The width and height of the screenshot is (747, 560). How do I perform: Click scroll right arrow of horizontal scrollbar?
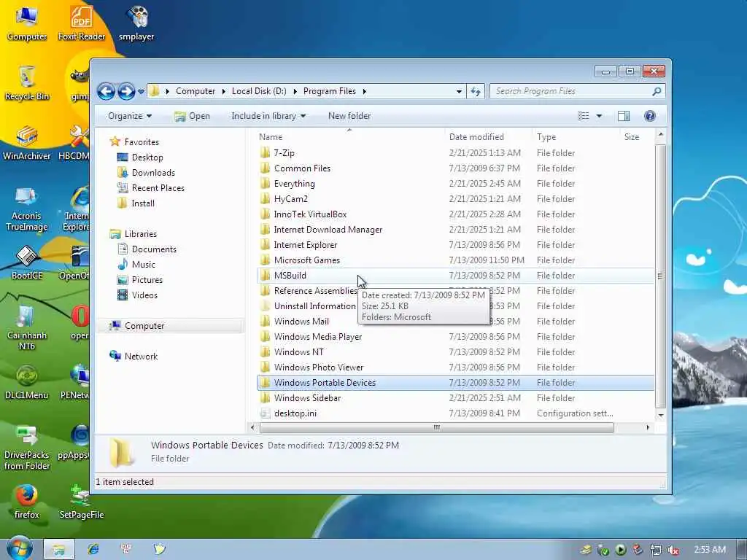coord(648,427)
